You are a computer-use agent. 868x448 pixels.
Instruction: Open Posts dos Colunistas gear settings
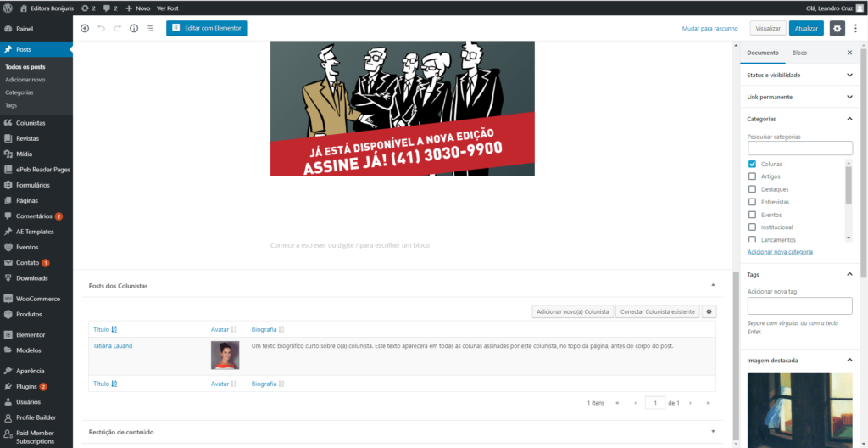coord(709,311)
